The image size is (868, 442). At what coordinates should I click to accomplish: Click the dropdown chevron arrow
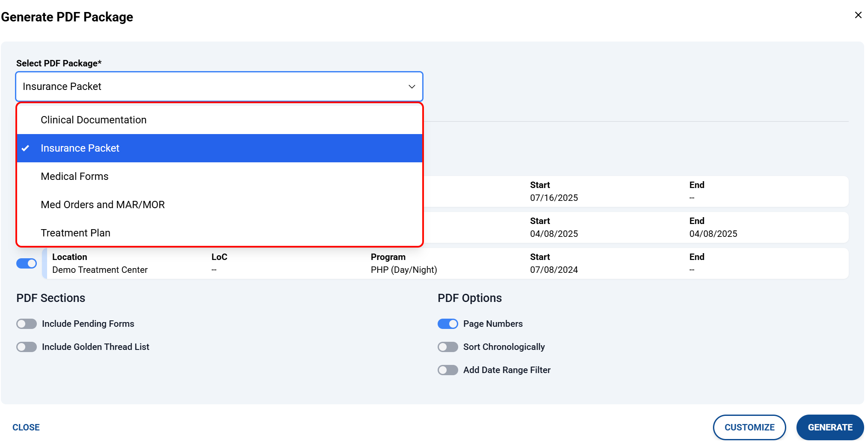pos(412,87)
